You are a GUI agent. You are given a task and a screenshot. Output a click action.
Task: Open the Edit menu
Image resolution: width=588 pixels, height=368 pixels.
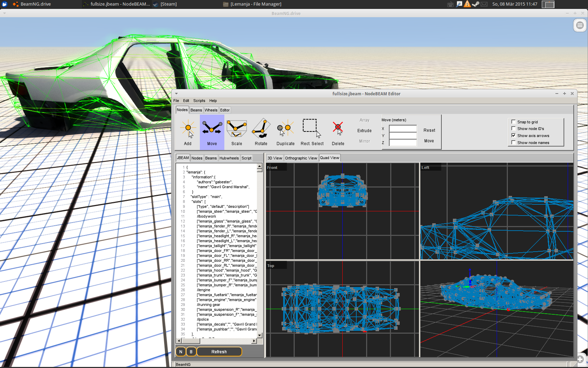[186, 101]
